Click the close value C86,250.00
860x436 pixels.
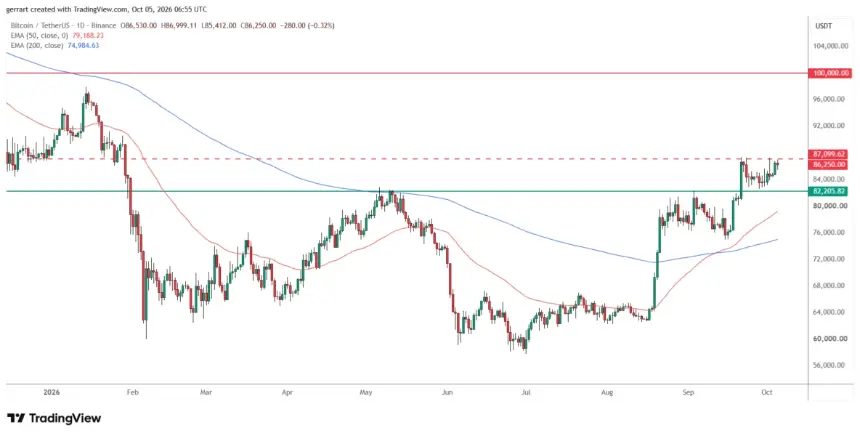coord(258,26)
